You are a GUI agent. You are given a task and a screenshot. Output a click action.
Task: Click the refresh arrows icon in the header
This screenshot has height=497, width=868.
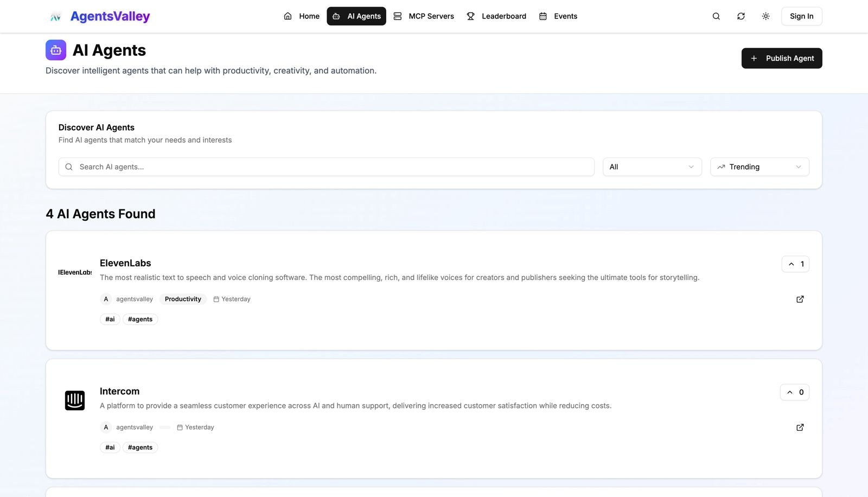click(741, 16)
